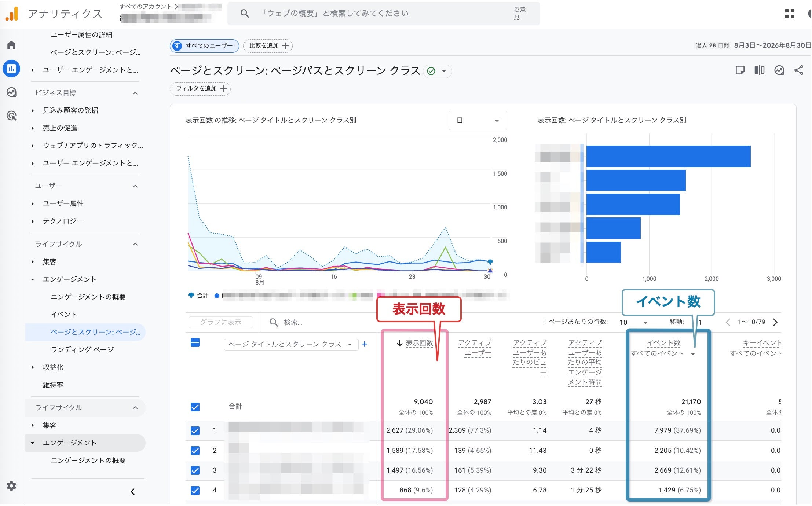Click the 比較を追加 button
The width and height of the screenshot is (812, 506).
(x=268, y=46)
